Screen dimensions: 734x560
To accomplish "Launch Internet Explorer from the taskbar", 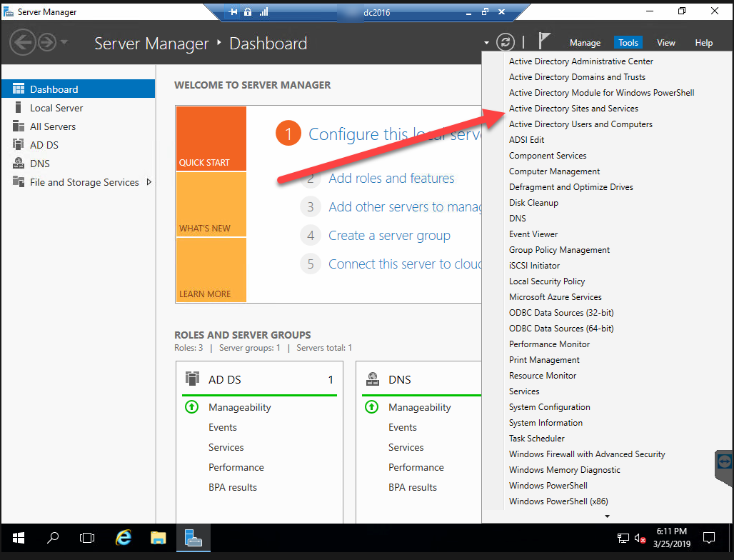I will (x=123, y=538).
